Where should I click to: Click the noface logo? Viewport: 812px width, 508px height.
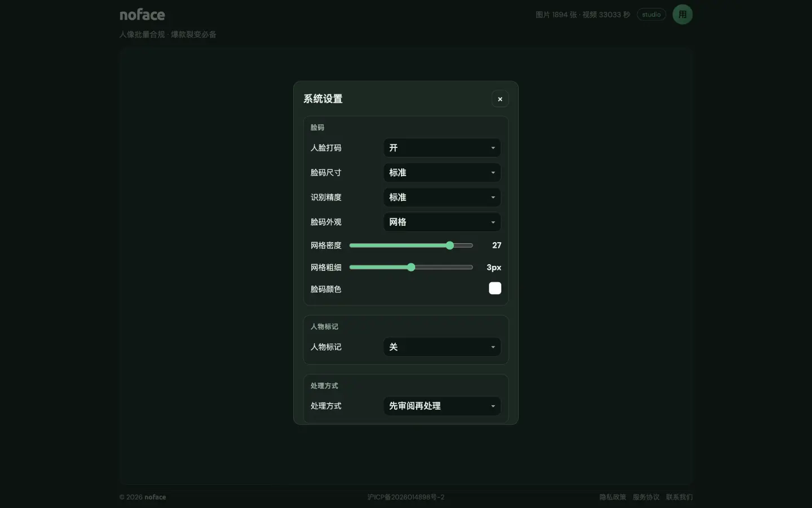point(142,15)
